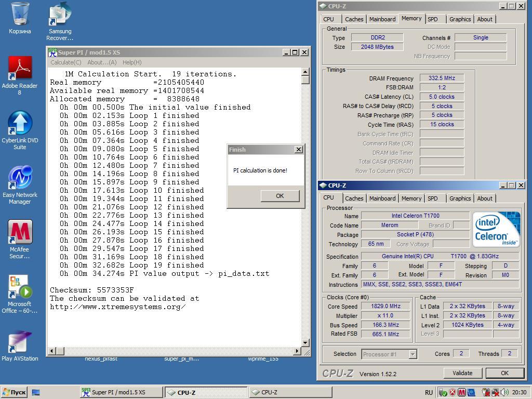
Task: Click the Validate button in CPU-Z
Action: pos(462,373)
